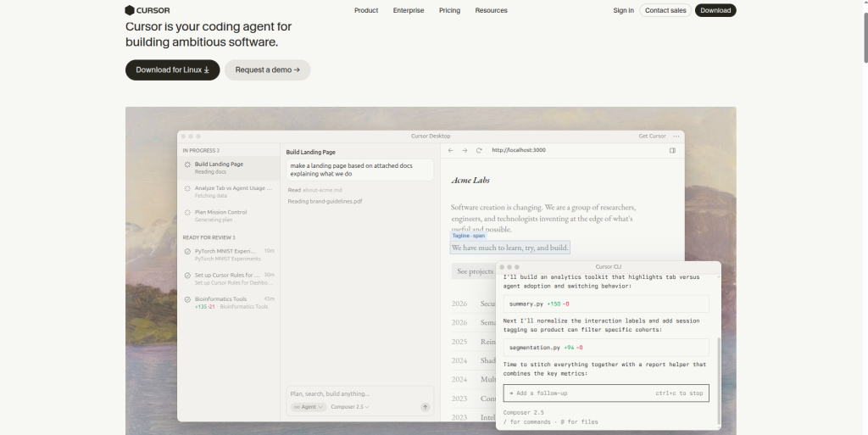The height and width of the screenshot is (435, 868).
Task: Reload the localhost preview page
Action: coord(479,151)
